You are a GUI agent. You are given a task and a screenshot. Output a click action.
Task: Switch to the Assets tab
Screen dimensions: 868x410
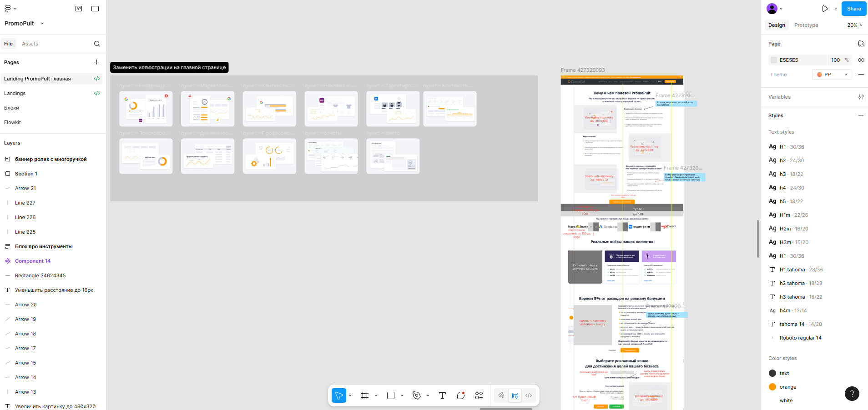tap(30, 44)
